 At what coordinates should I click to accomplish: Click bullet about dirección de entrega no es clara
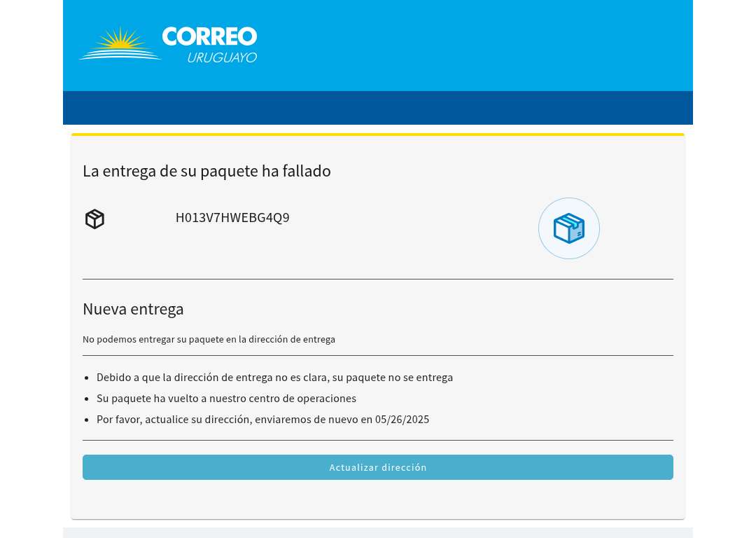[x=274, y=378]
